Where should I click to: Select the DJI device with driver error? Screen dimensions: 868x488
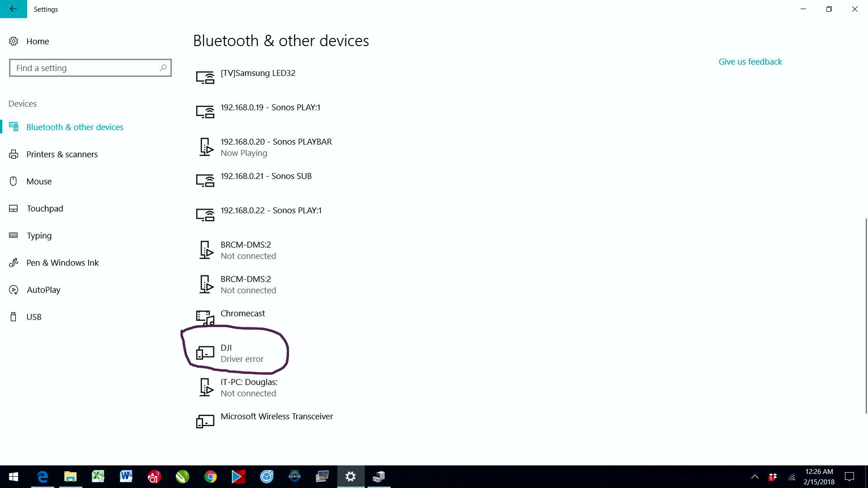coord(242,353)
